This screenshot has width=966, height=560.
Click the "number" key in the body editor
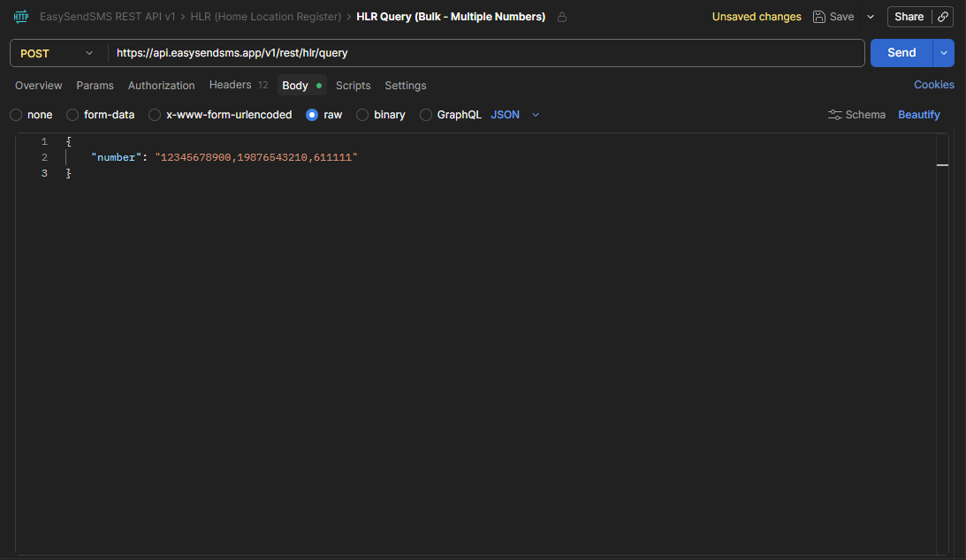(x=116, y=157)
